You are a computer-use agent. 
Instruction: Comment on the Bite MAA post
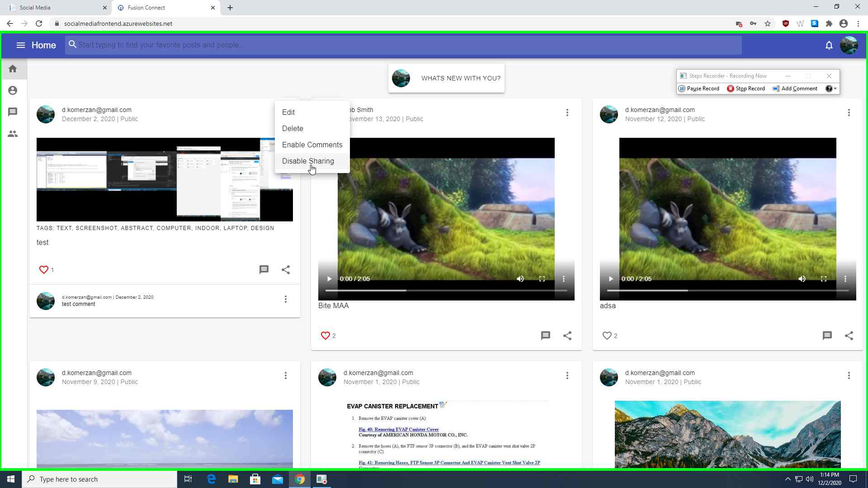click(546, 336)
